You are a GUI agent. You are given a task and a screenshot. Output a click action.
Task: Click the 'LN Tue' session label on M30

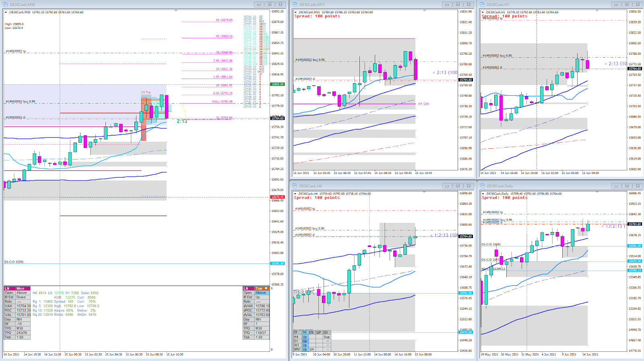click(x=146, y=92)
